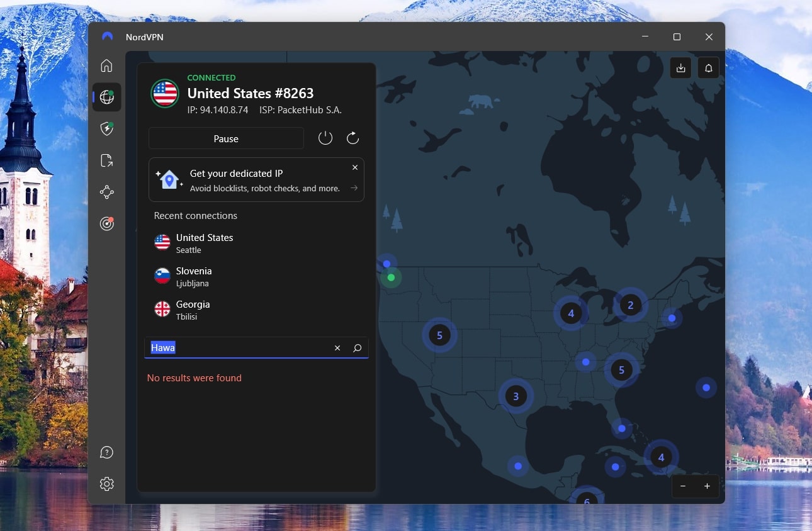Open the help question mark icon
Image resolution: width=812 pixels, height=531 pixels.
(x=106, y=452)
